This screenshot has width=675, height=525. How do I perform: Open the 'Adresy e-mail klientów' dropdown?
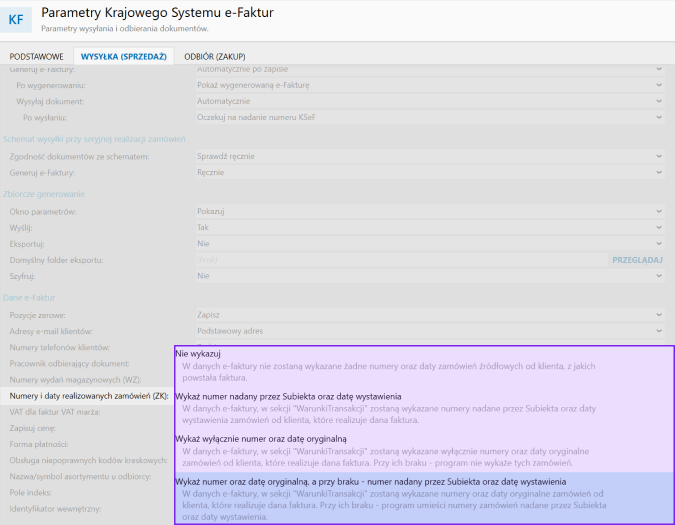point(430,331)
